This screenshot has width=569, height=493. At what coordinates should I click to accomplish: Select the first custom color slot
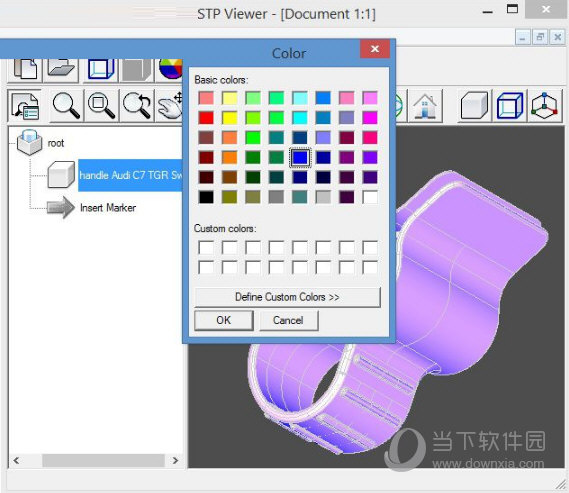coord(206,248)
